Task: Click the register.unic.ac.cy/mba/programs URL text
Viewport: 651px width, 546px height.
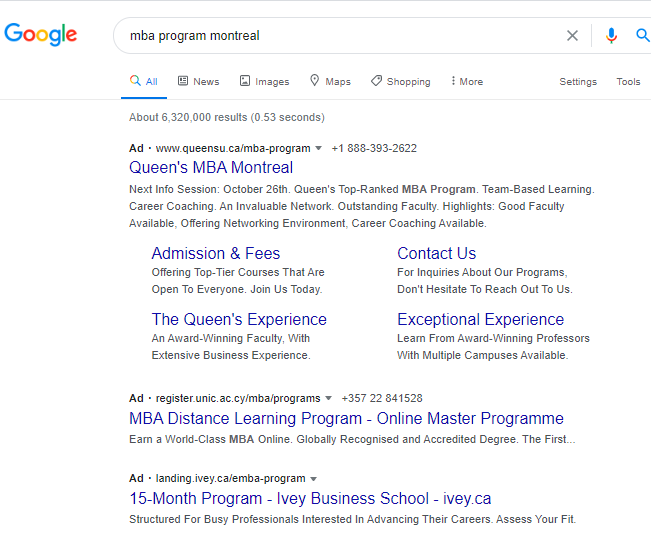Action: tap(238, 398)
